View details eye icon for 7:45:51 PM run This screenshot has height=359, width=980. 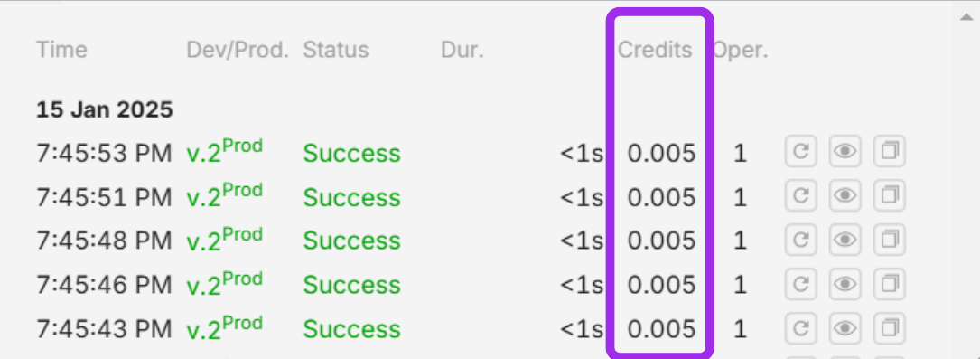pyautogui.click(x=845, y=195)
